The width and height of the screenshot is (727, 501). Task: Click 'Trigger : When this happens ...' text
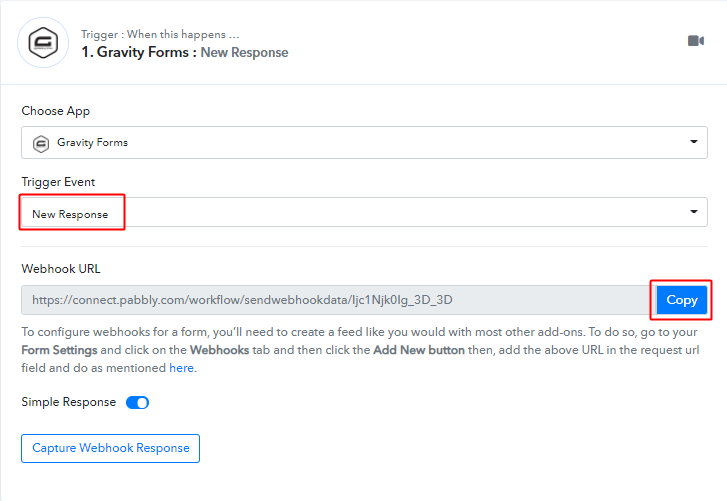tap(160, 34)
